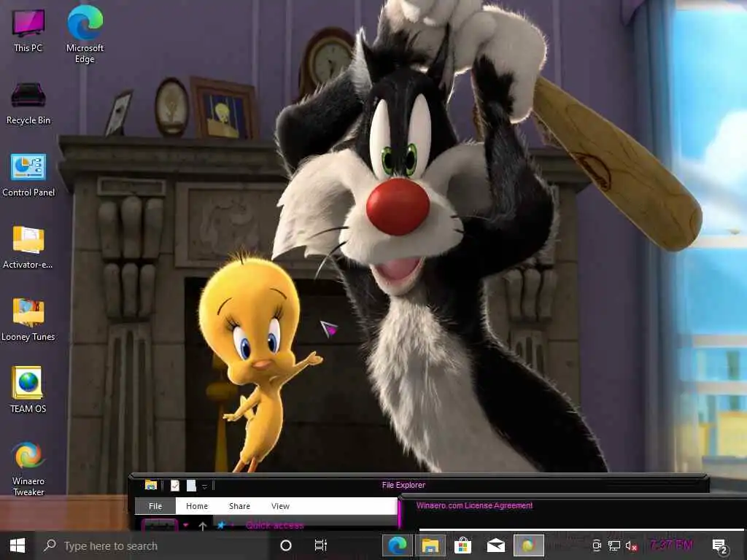The width and height of the screenshot is (747, 560).
Task: Switch to Winaero Tweaker on the taskbar
Action: click(528, 545)
